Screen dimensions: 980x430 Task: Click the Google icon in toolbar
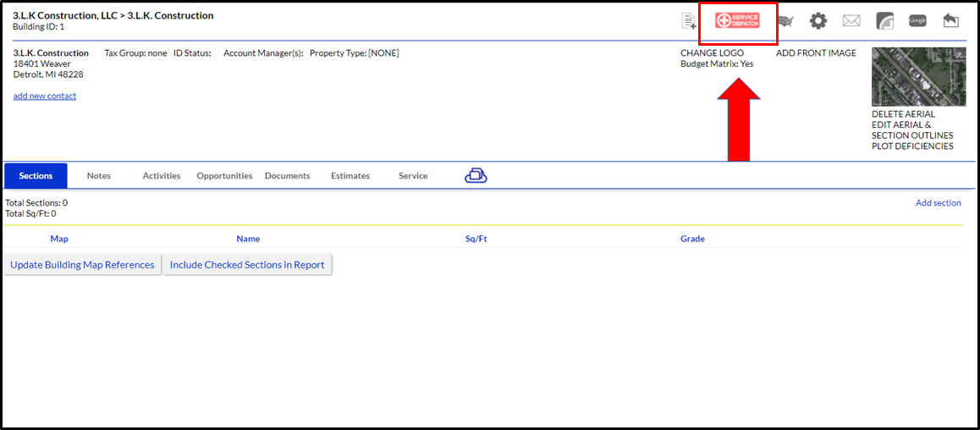pyautogui.click(x=917, y=21)
